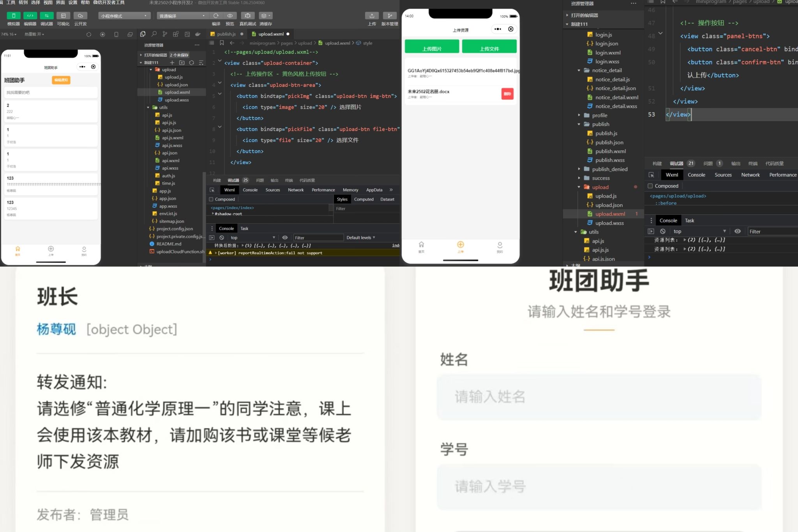Open 版本管理 version control icon
This screenshot has width=798, height=532.
pos(389,16)
